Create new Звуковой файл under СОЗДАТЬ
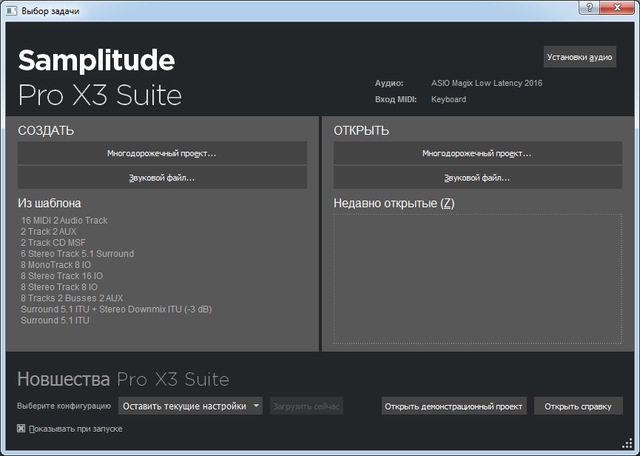Screen dimensions: 640x456 pos(162,178)
